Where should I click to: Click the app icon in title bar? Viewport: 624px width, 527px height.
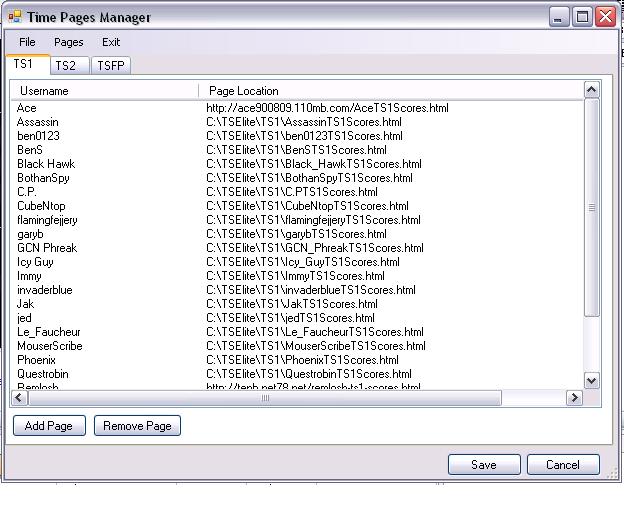[x=13, y=17]
